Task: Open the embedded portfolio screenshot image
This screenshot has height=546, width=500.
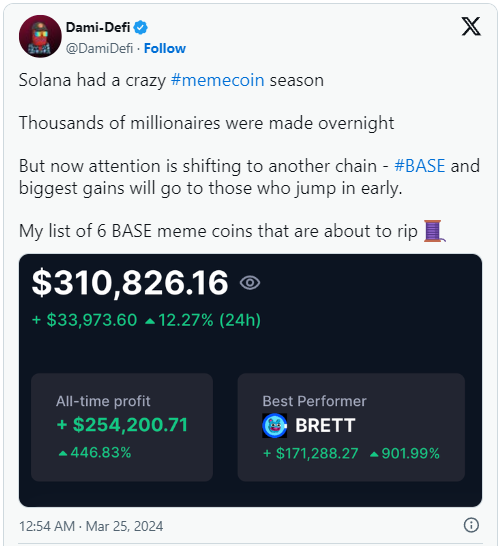Action: tap(250, 380)
